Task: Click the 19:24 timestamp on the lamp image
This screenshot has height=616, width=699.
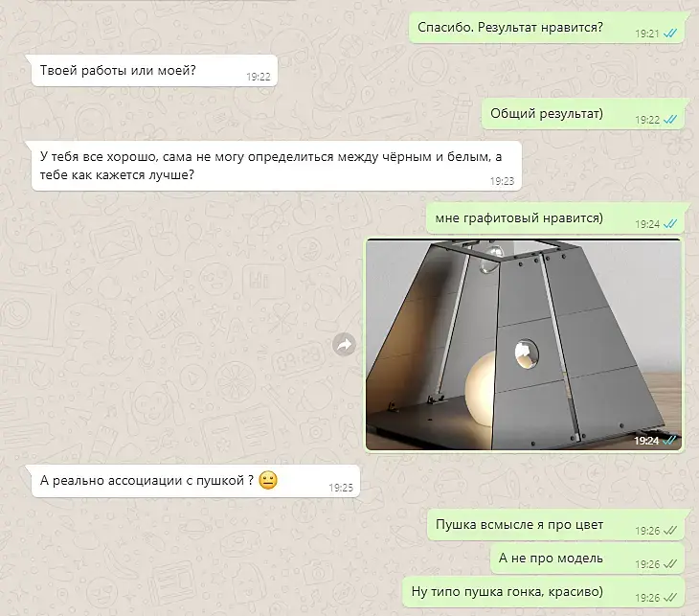Action: [x=646, y=441]
